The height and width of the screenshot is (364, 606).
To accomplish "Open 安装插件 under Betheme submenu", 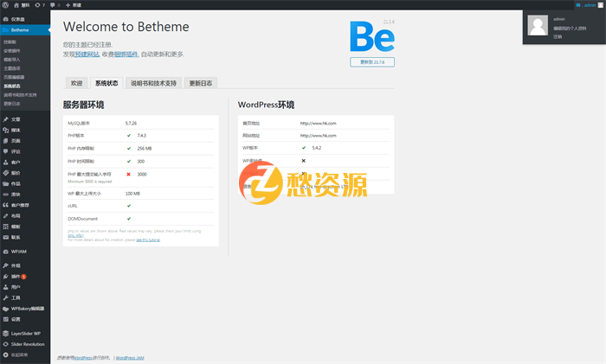I will 12,50.
